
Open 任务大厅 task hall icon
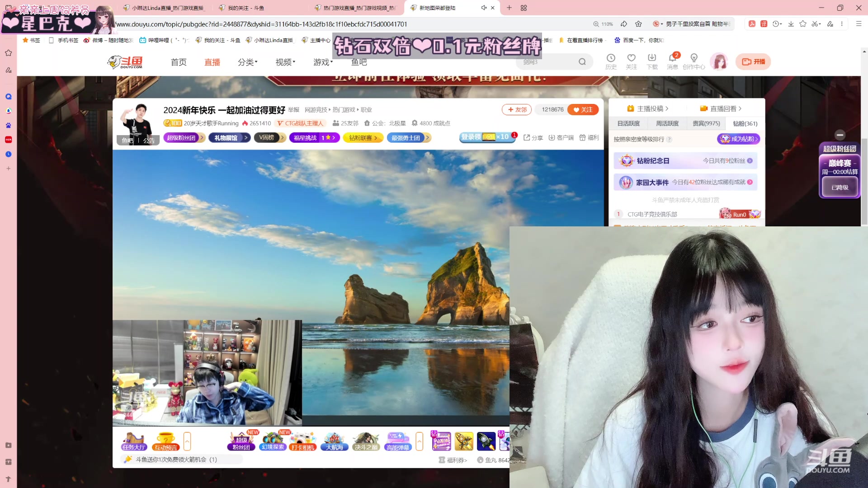point(134,441)
